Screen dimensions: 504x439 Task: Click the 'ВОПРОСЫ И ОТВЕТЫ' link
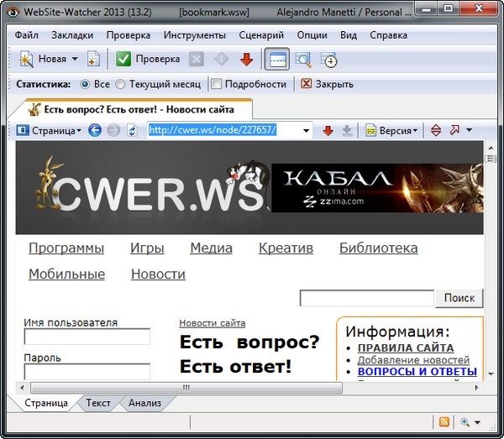click(417, 371)
